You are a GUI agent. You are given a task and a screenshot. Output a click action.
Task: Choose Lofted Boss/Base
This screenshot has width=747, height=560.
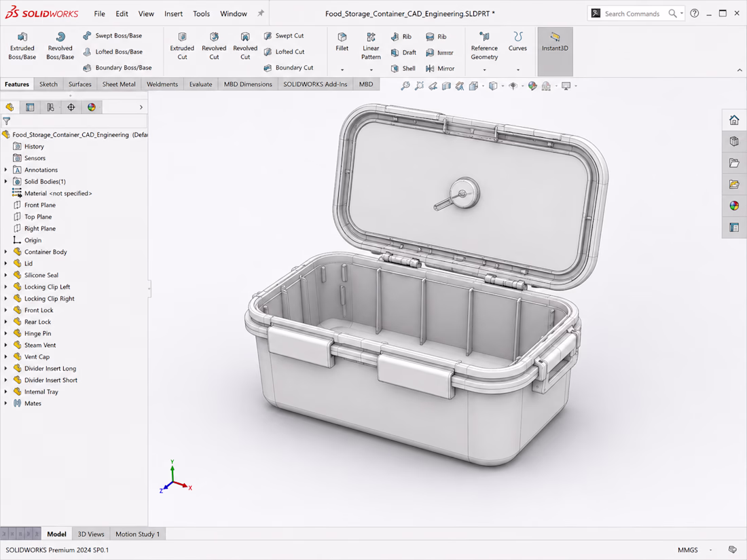pyautogui.click(x=113, y=52)
